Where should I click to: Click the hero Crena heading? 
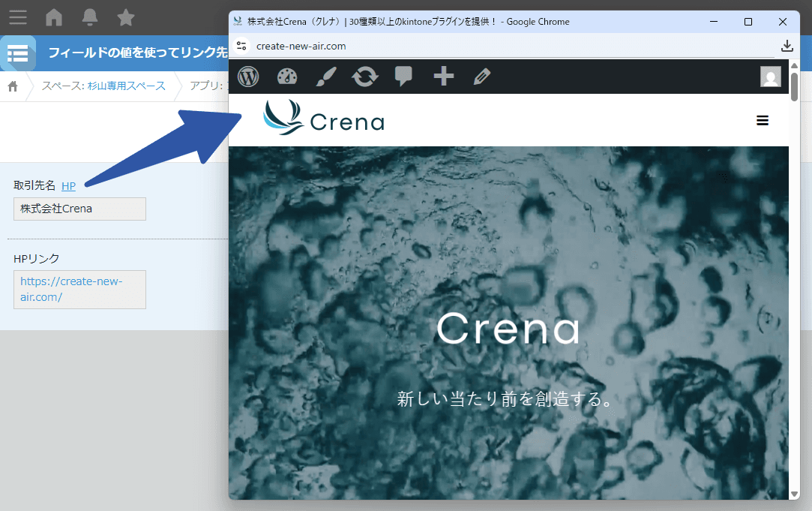[508, 329]
